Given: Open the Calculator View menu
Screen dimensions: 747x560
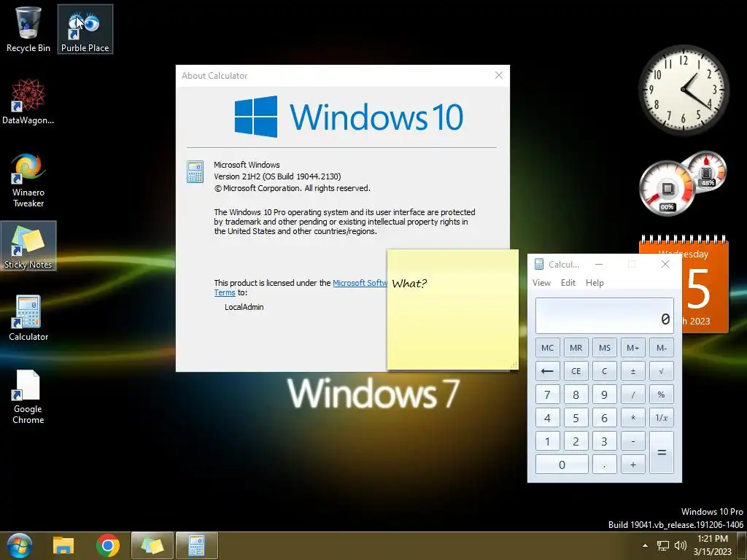Looking at the screenshot, I should click(541, 283).
